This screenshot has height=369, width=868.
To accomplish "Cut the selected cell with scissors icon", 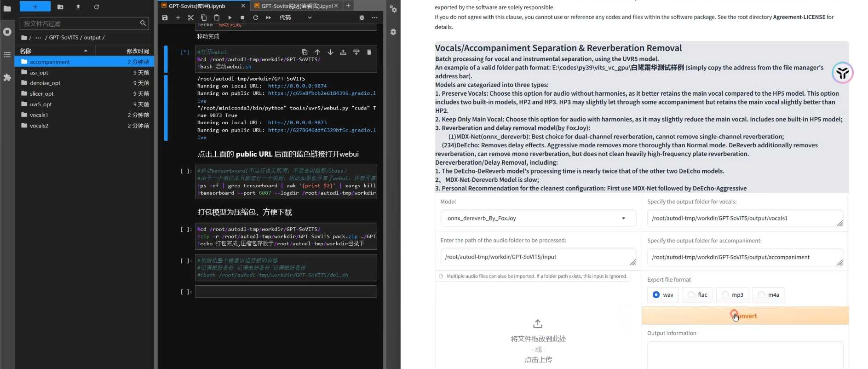I will (190, 17).
